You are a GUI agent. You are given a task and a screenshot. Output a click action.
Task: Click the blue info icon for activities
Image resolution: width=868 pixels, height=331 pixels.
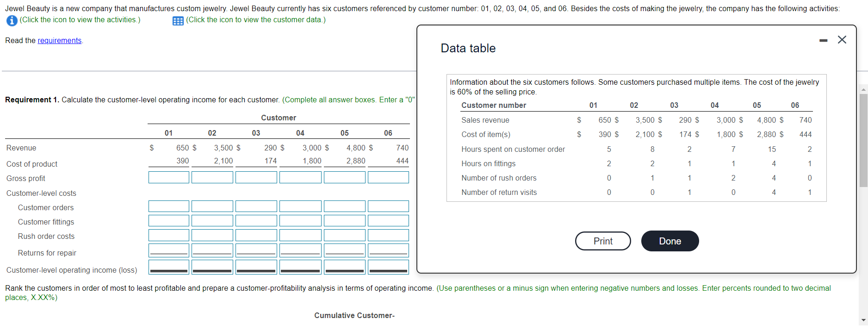pyautogui.click(x=12, y=20)
